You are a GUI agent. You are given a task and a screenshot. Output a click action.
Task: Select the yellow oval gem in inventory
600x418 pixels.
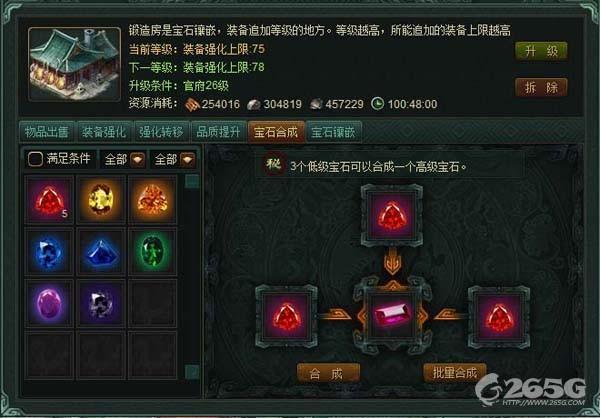pos(101,200)
